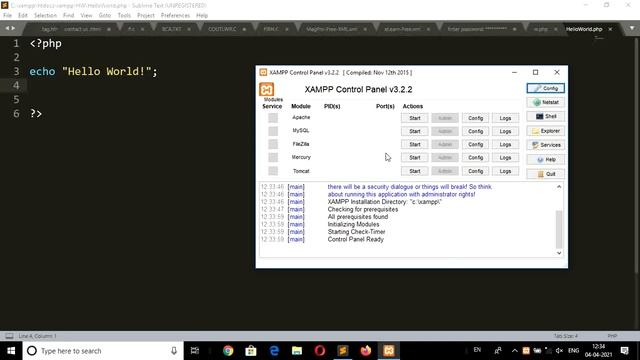Screen dimensions: 640x360
Task: Open the XAMPP Config wrench button
Action: click(546, 88)
